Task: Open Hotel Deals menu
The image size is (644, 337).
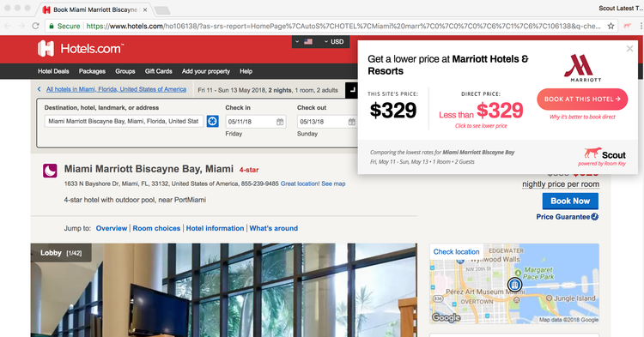Action: (x=53, y=71)
